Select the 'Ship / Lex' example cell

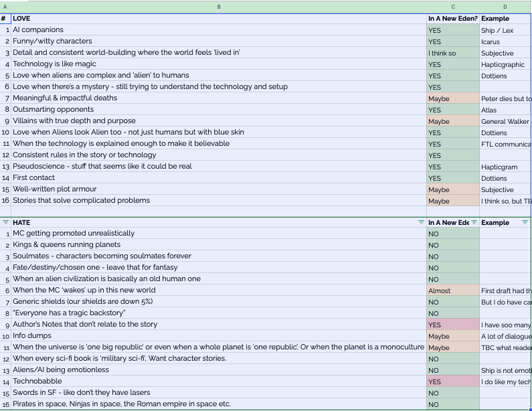pyautogui.click(x=505, y=30)
